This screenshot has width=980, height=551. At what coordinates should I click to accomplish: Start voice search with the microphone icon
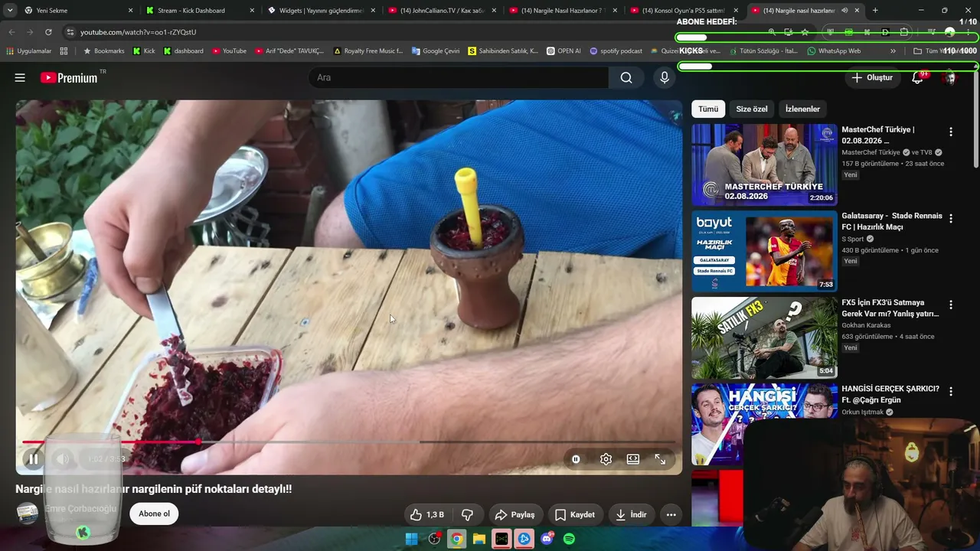[665, 77]
